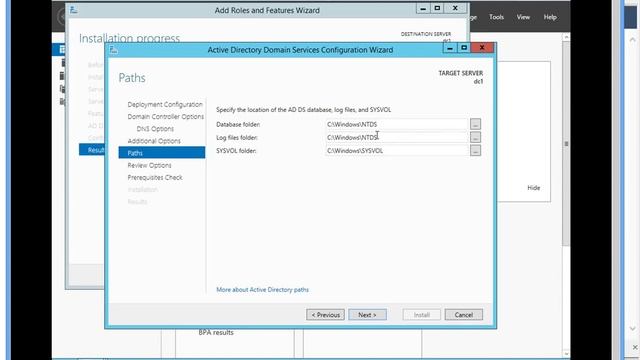Open the Help menu in Server Manager
This screenshot has width=640, height=360.
[550, 17]
